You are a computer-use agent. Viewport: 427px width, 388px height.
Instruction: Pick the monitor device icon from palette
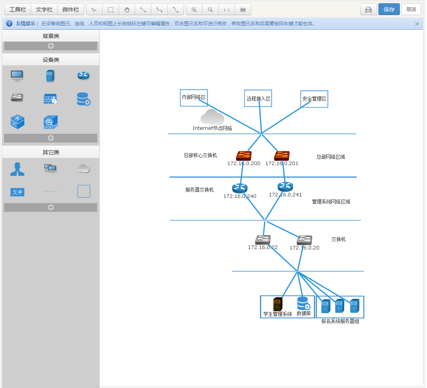coord(17,76)
